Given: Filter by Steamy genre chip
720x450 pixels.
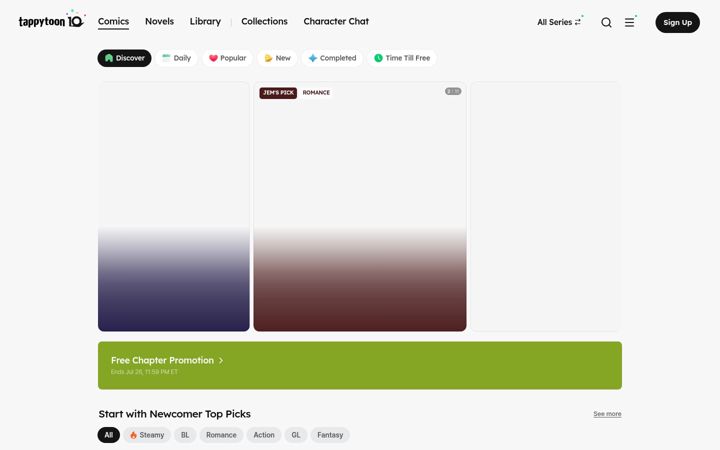Looking at the screenshot, I should click(147, 435).
